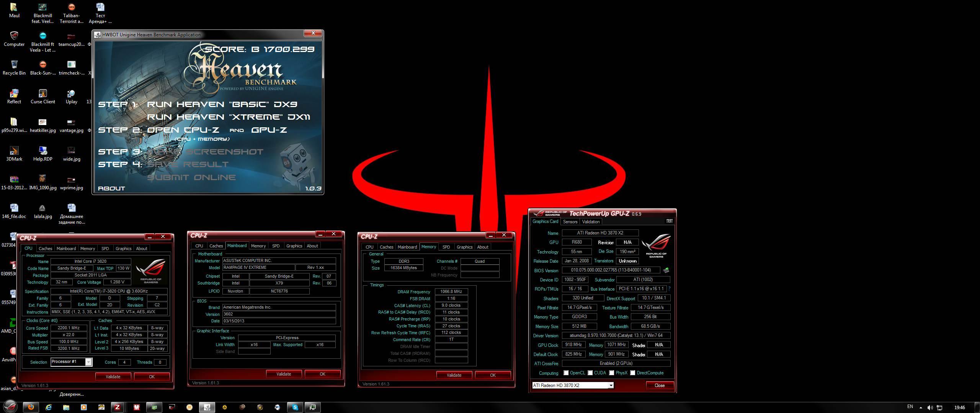Click the motherboard model 'RAMPAGE IV EXTREME'

click(x=259, y=268)
